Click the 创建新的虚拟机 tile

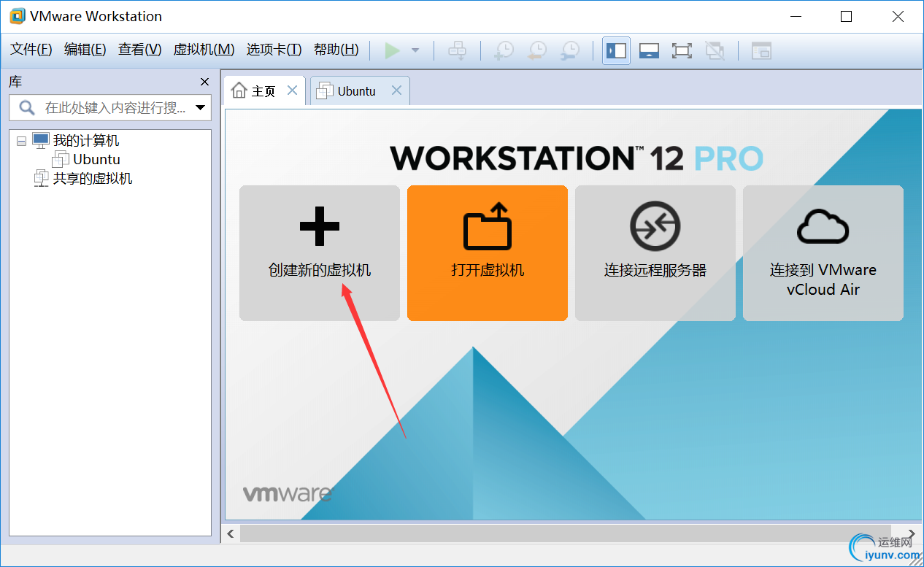tap(320, 253)
